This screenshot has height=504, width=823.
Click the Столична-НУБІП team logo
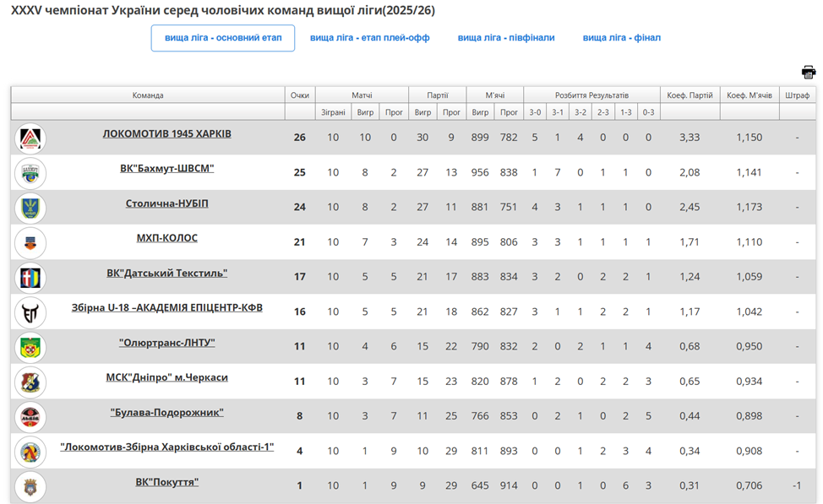pos(30,208)
